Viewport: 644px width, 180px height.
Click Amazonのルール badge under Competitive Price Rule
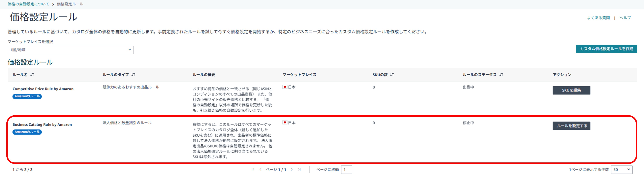click(x=27, y=96)
